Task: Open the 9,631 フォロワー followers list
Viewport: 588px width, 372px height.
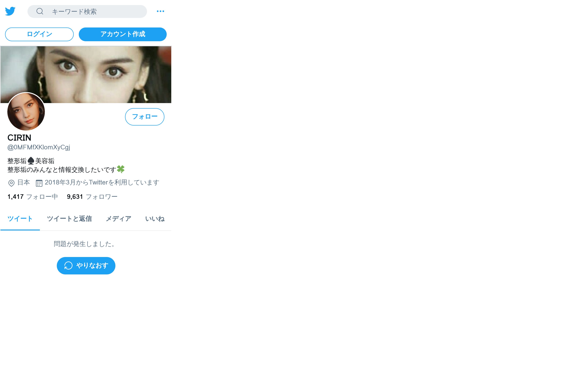Action: 92,197
